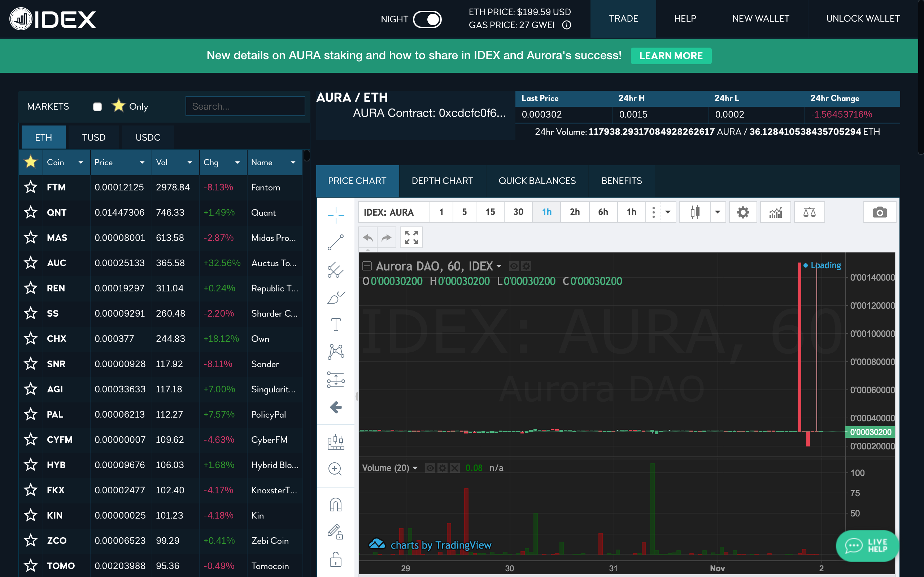Image resolution: width=924 pixels, height=577 pixels.
Task: Expand the Volume (20) indicator dropdown
Action: coord(415,468)
